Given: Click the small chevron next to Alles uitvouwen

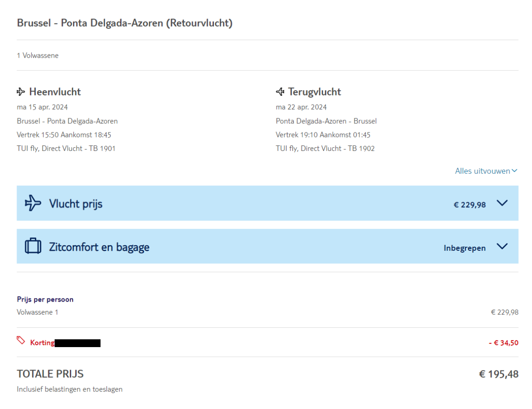Looking at the screenshot, I should point(514,171).
